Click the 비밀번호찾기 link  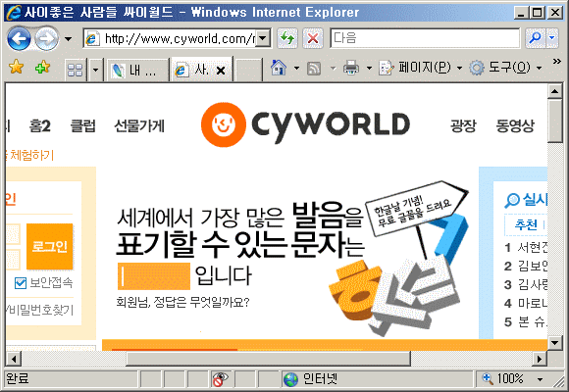point(40,310)
